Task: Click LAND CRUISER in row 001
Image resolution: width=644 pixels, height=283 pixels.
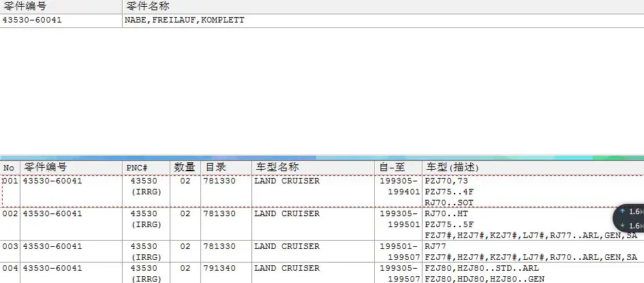Action: point(287,181)
